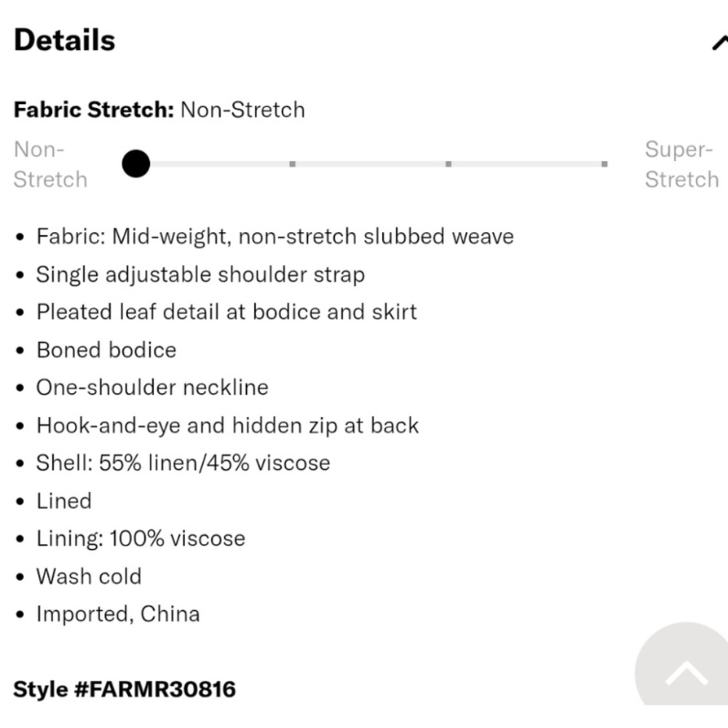Click the Boned bodice item
Image resolution: width=728 pixels, height=728 pixels.
click(106, 350)
